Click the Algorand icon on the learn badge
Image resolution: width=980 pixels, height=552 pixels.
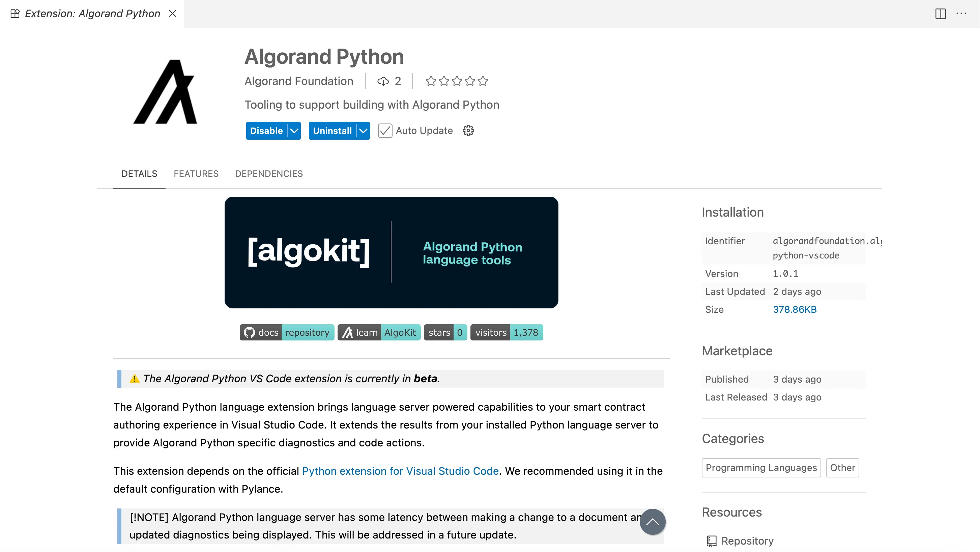[347, 332]
